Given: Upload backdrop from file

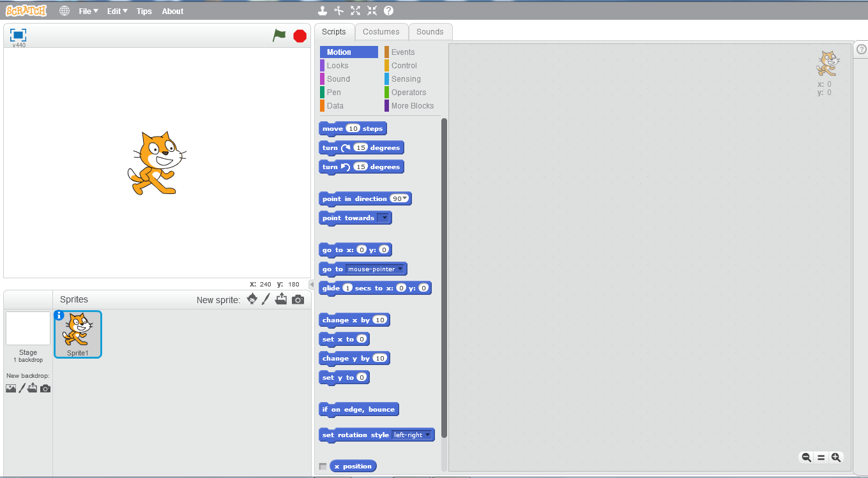Looking at the screenshot, I should pyautogui.click(x=32, y=388).
